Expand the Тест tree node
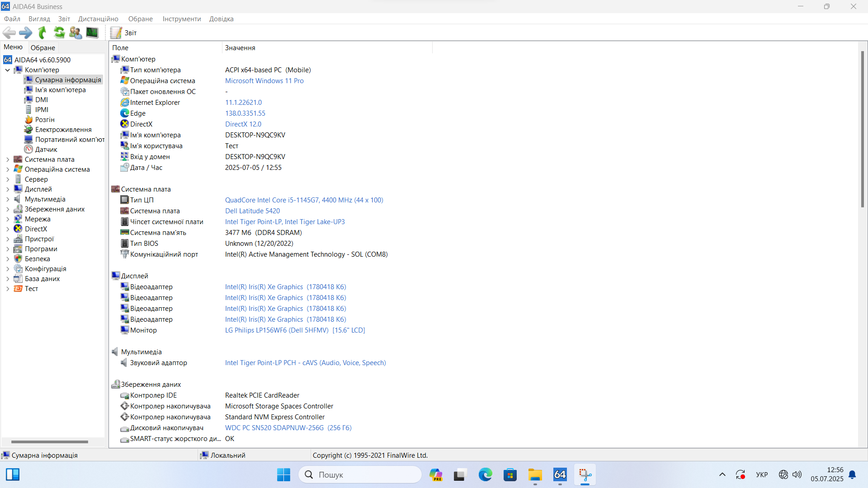Image resolution: width=868 pixels, height=488 pixels. [x=8, y=289]
